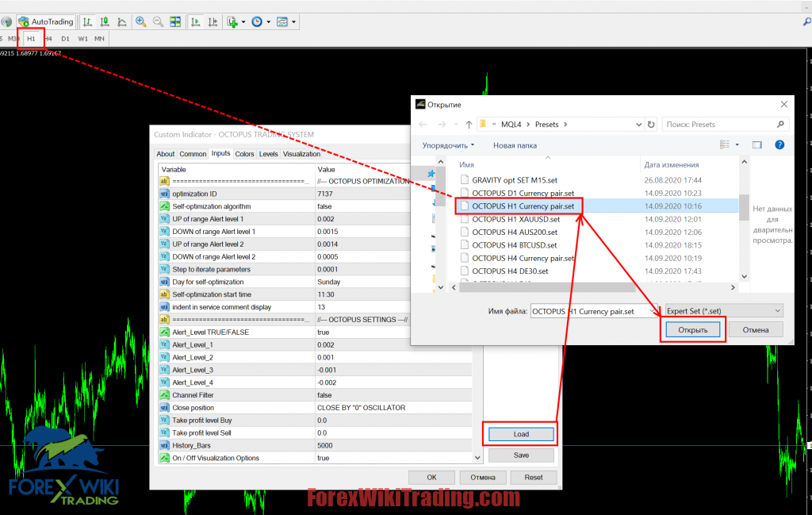This screenshot has height=515, width=812.
Task: Open the Levels tab
Action: 268,154
